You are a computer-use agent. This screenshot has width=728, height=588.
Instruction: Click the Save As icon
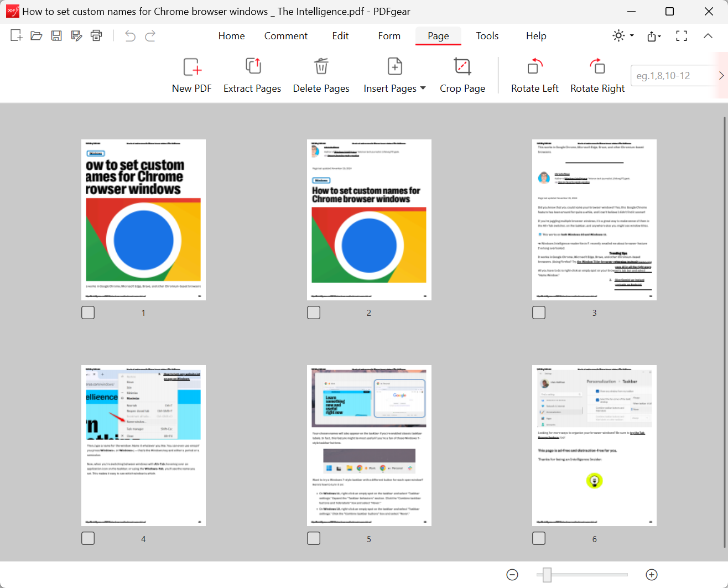pyautogui.click(x=76, y=36)
